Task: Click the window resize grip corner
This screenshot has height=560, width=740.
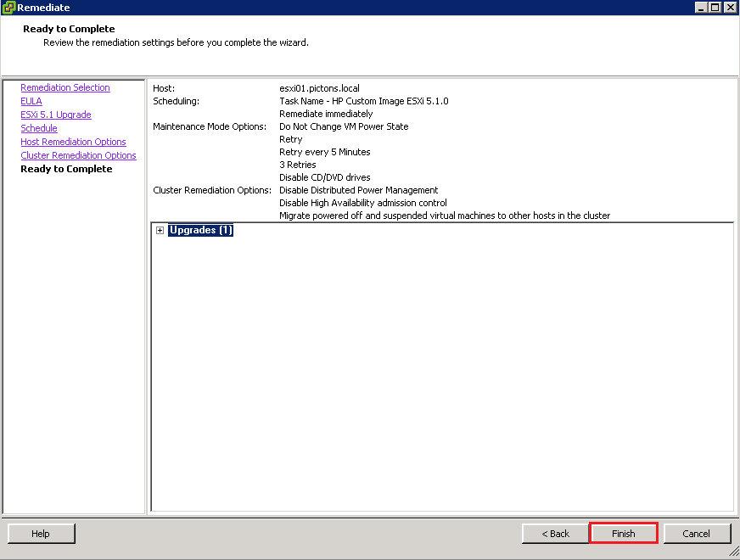Action: coord(733,553)
